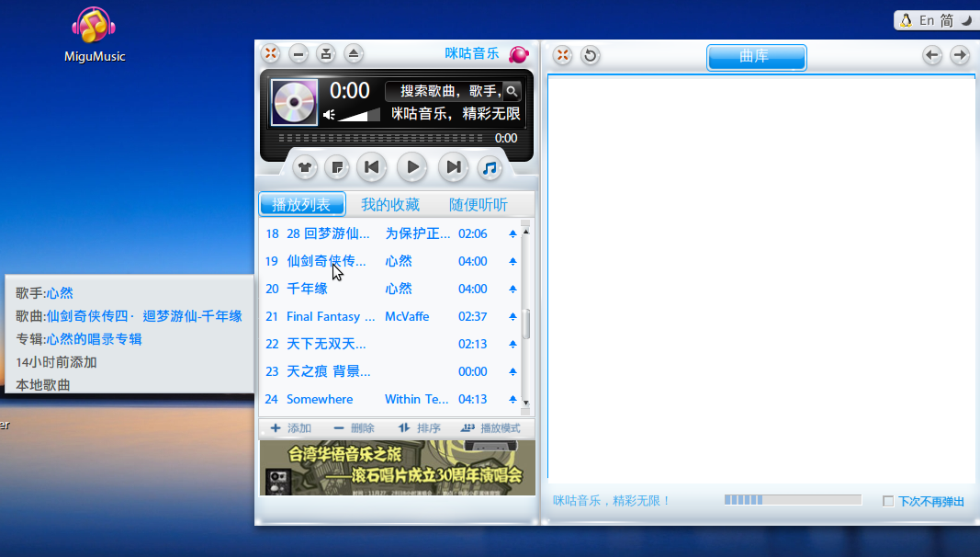The image size is (980, 557).
Task: Open the 播放列表 tab
Action: click(x=302, y=204)
